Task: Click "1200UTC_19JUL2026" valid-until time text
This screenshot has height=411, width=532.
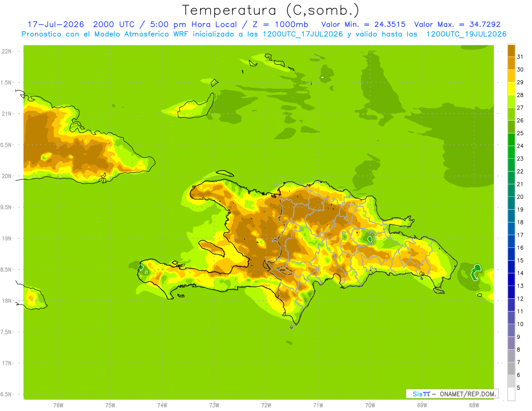Action: [466, 34]
